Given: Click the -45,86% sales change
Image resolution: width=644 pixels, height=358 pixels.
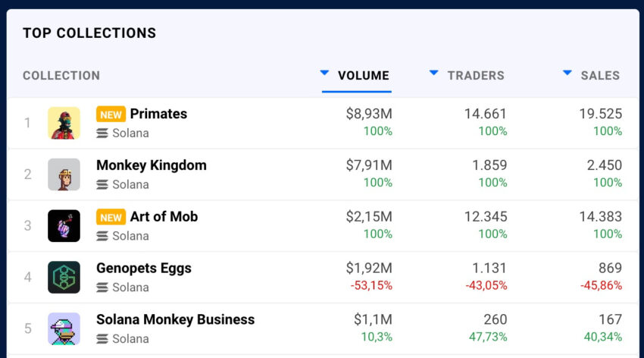Looking at the screenshot, I should coord(602,285).
